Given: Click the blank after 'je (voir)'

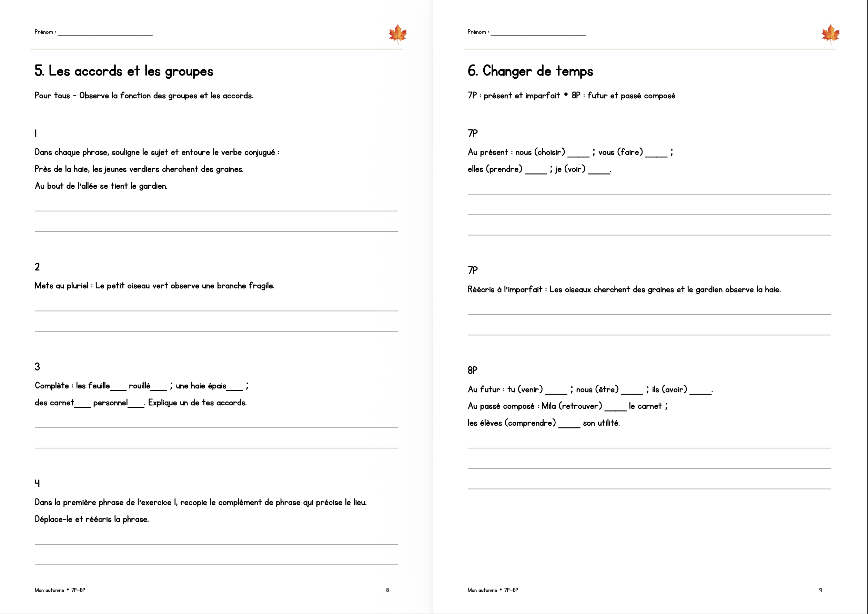Looking at the screenshot, I should click(599, 172).
